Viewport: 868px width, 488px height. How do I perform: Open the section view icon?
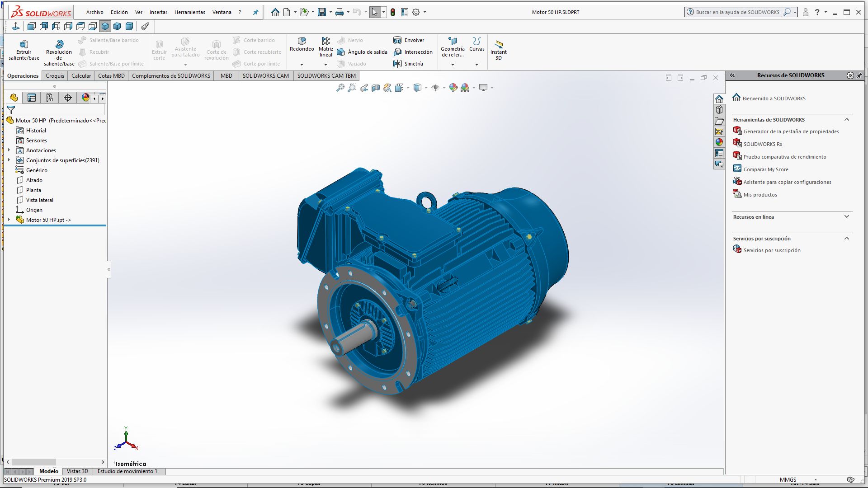[376, 88]
